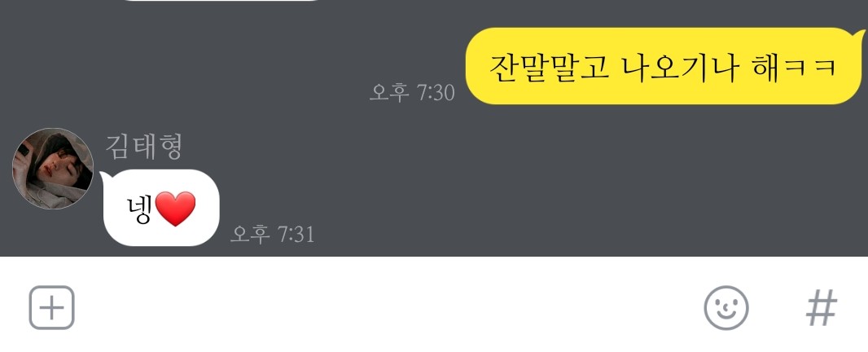Tap the hashtag search icon

click(x=822, y=308)
